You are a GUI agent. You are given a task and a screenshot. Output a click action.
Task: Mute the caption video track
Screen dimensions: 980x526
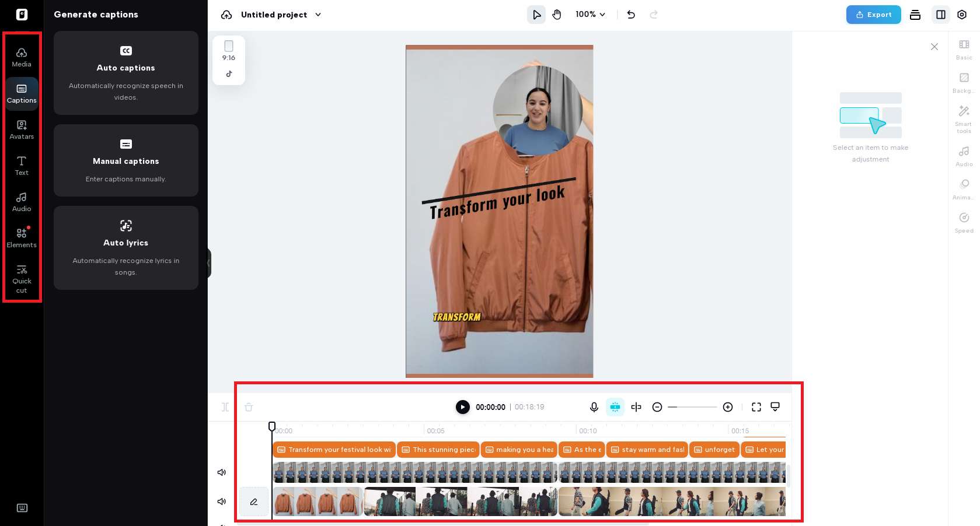[x=221, y=472]
